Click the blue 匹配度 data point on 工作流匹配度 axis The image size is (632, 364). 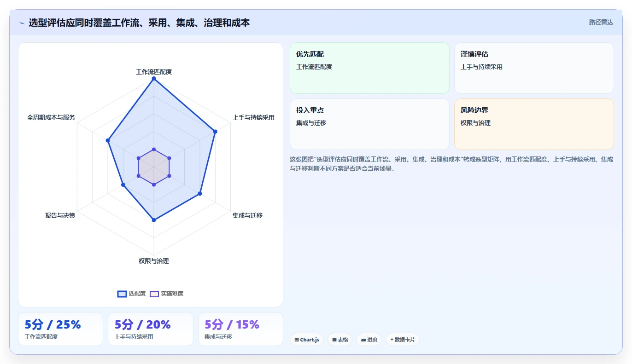(x=154, y=79)
